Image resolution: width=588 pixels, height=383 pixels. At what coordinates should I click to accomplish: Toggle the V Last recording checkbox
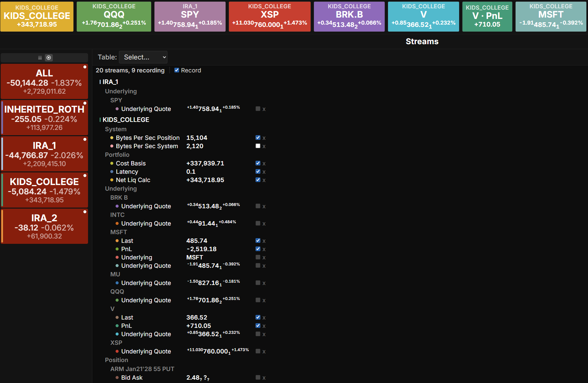258,317
